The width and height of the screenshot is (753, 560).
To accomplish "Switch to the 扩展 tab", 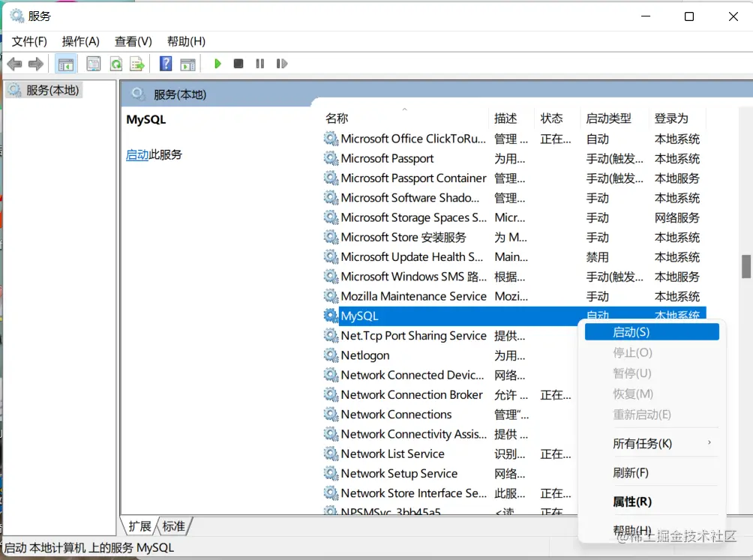I will tap(139, 526).
